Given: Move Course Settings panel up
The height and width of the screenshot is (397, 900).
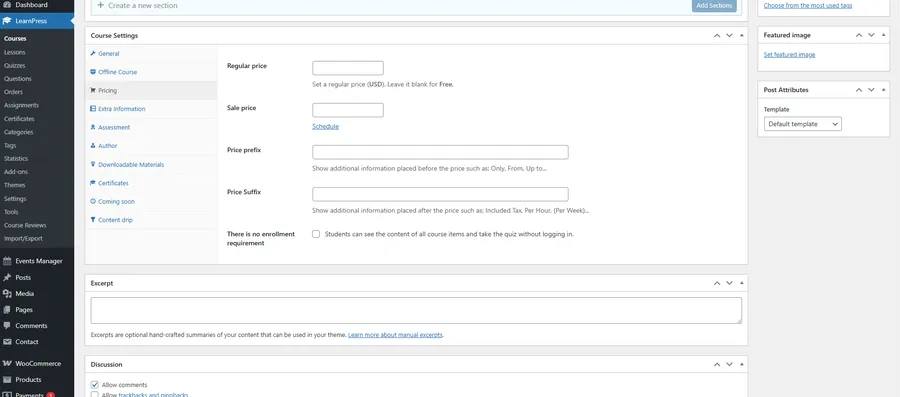Looking at the screenshot, I should pos(717,36).
